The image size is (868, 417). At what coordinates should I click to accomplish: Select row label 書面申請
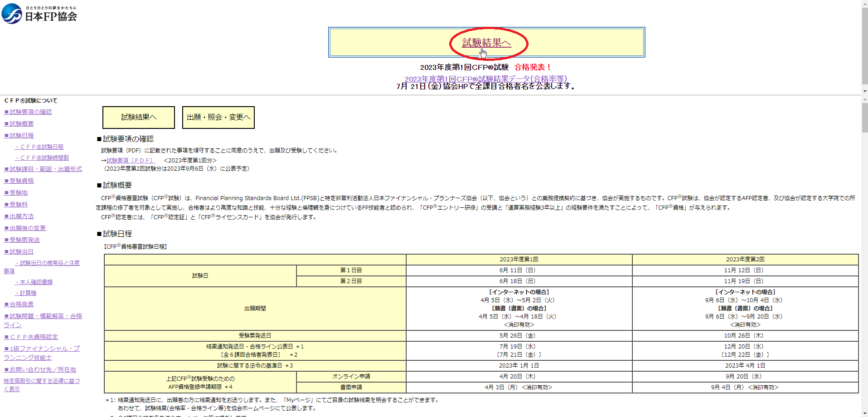351,388
